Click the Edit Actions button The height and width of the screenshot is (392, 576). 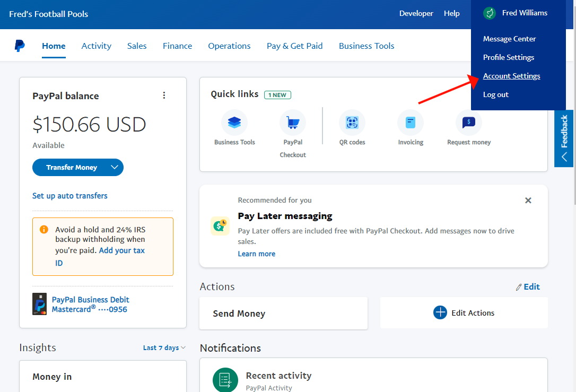(x=464, y=312)
